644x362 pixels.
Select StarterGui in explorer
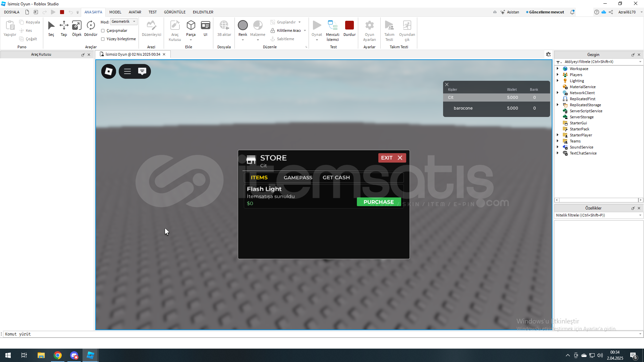click(578, 123)
